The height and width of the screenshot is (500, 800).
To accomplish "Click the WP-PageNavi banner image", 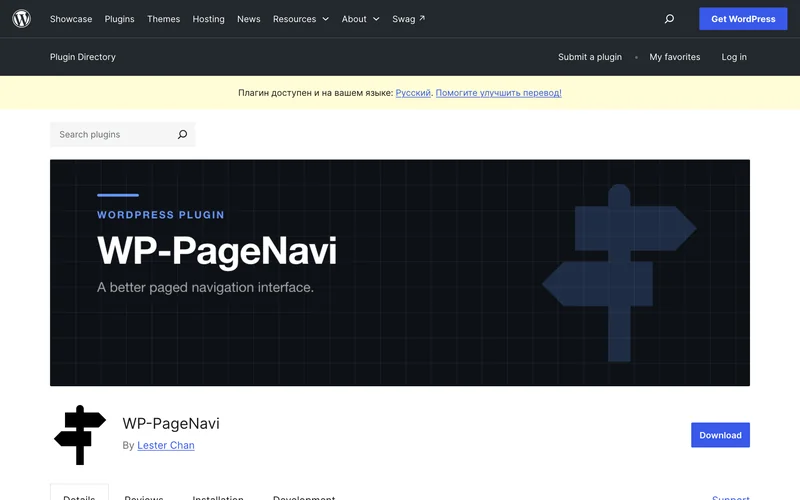I will (400, 272).
